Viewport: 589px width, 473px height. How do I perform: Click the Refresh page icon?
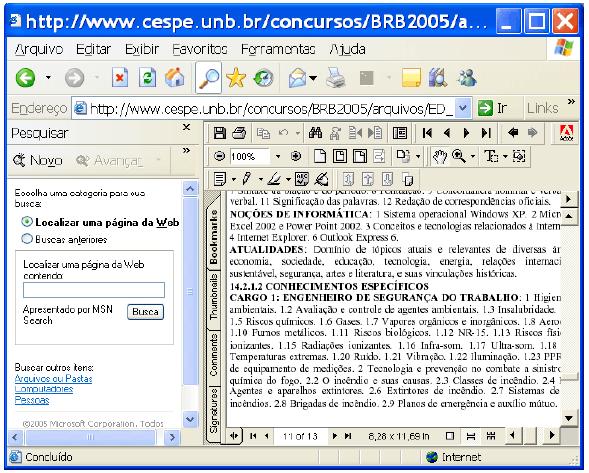point(147,78)
